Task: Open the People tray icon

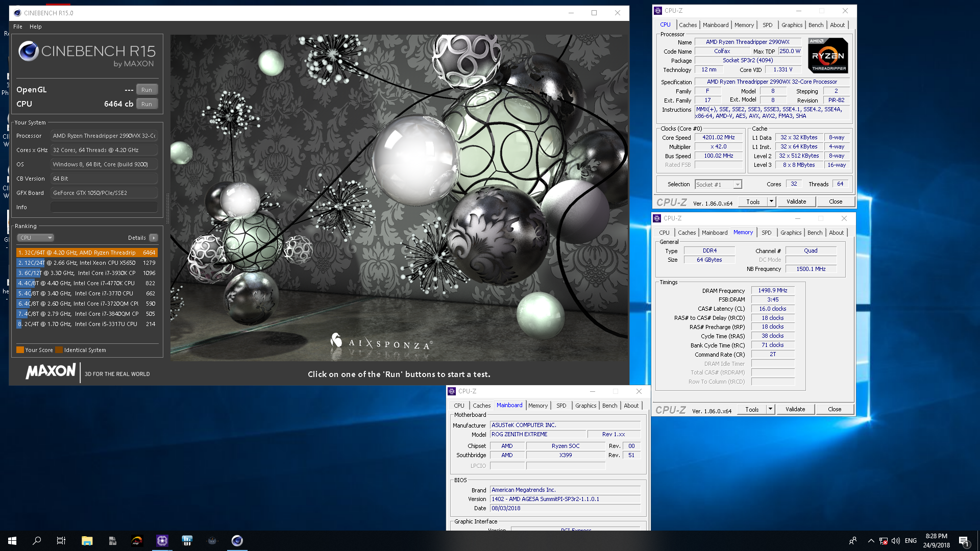Action: (x=853, y=541)
